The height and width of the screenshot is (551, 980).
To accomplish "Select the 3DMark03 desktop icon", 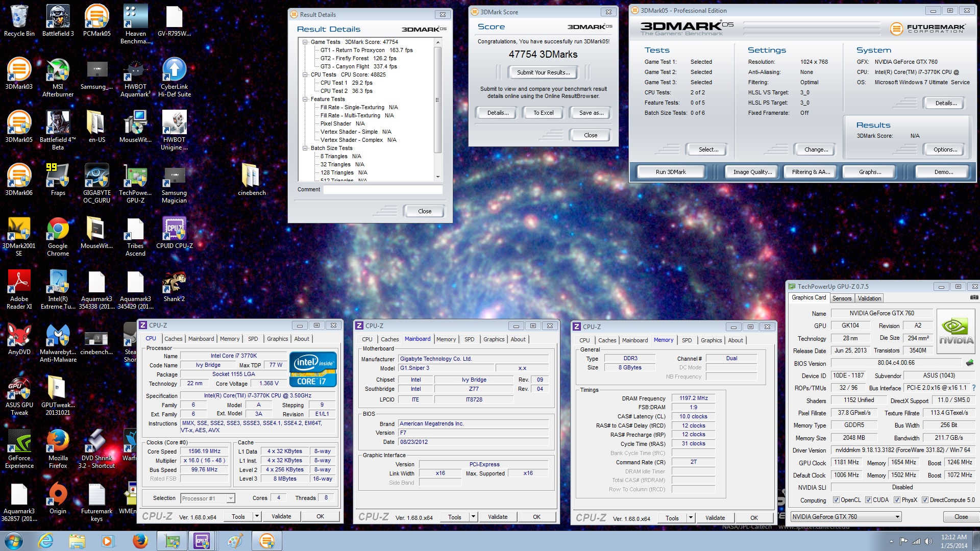I will (x=19, y=73).
